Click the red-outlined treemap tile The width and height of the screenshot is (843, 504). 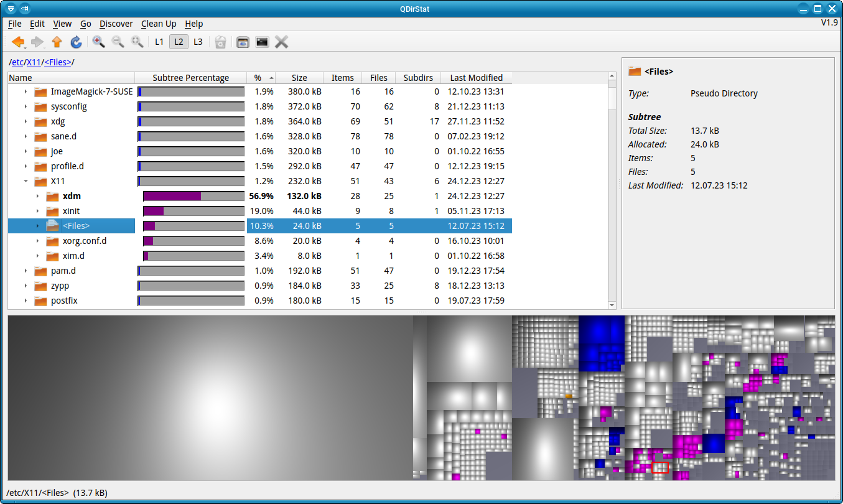point(660,467)
